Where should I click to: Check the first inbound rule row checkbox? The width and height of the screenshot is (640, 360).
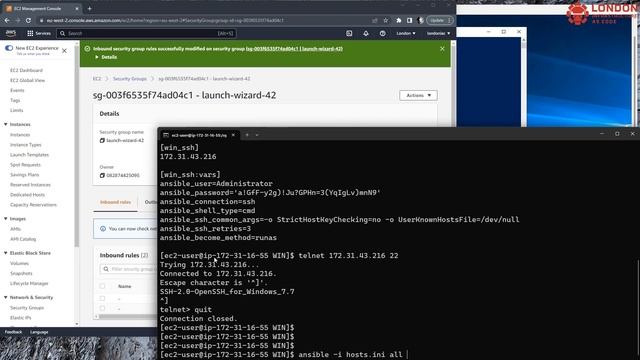[102, 299]
